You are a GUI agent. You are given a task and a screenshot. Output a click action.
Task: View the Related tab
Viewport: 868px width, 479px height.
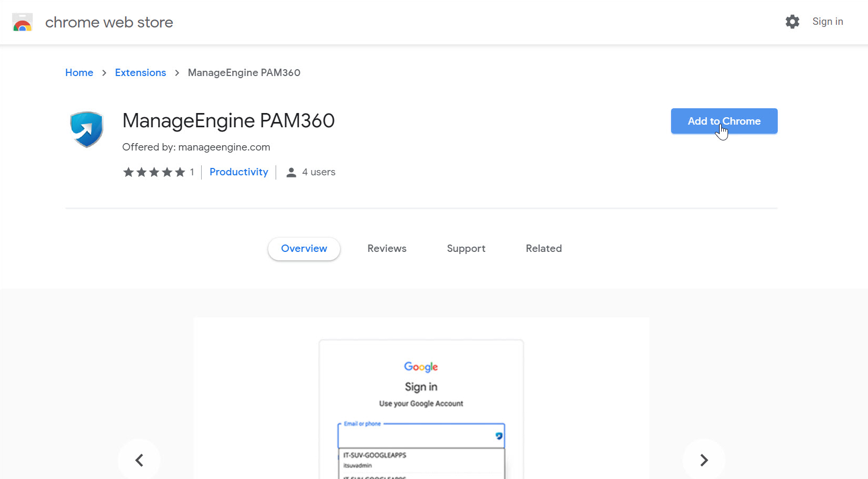click(x=544, y=249)
